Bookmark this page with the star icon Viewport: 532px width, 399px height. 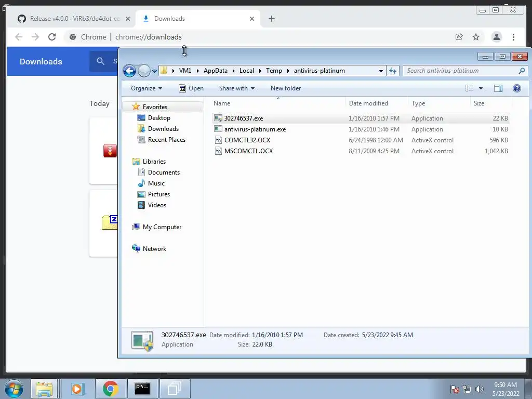tap(476, 37)
